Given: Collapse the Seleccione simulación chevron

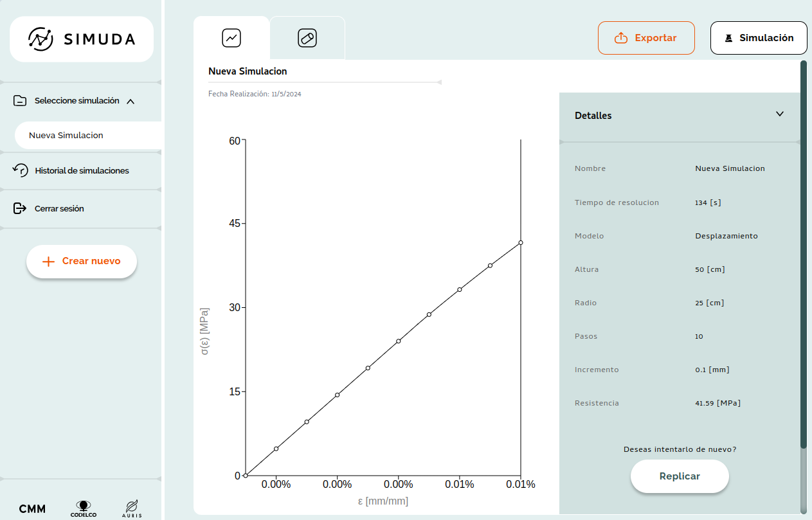Looking at the screenshot, I should coord(131,101).
